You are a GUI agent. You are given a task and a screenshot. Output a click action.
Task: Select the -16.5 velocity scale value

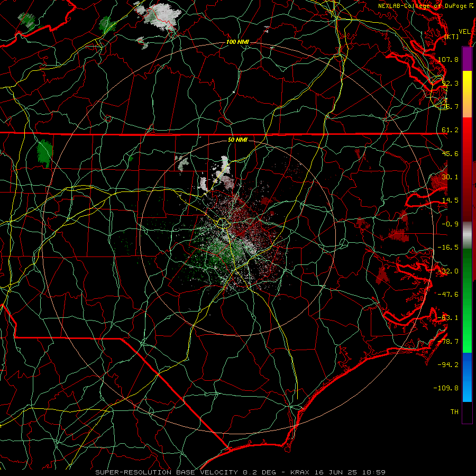pyautogui.click(x=448, y=248)
